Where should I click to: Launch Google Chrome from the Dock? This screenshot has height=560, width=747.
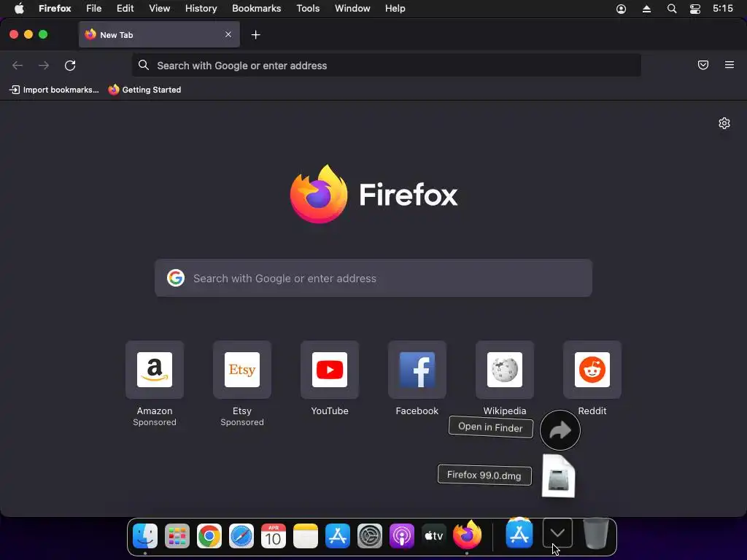209,536
